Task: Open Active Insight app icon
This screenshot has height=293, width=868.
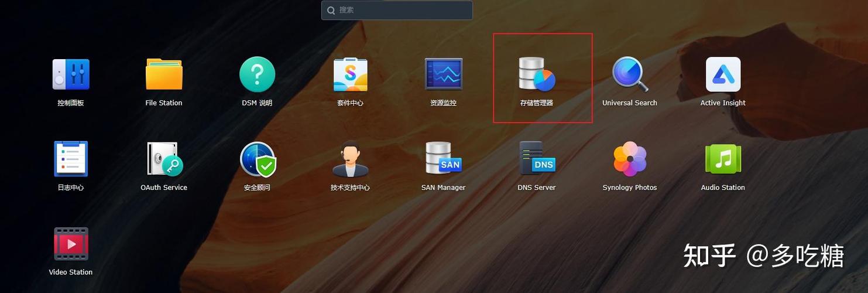Action: [723, 74]
